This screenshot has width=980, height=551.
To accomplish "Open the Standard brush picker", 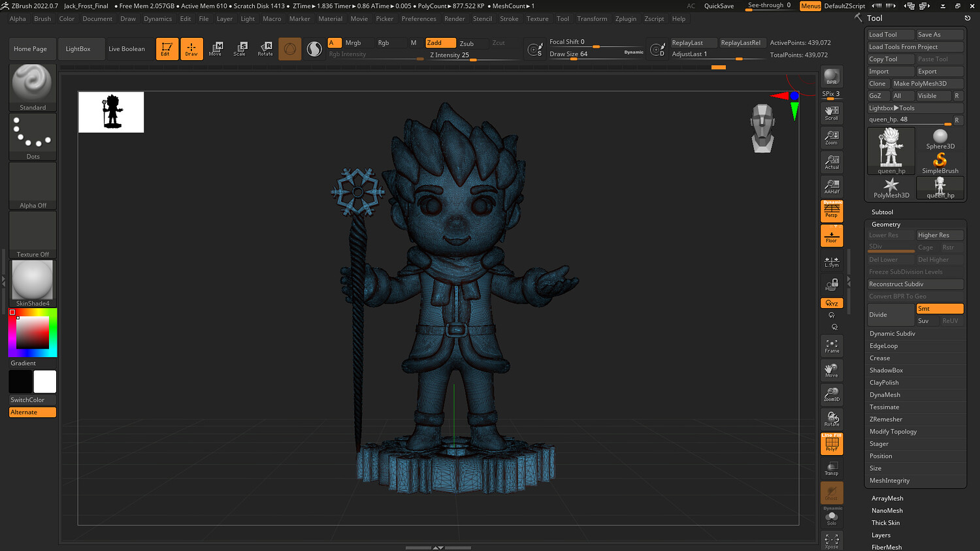I will [33, 87].
